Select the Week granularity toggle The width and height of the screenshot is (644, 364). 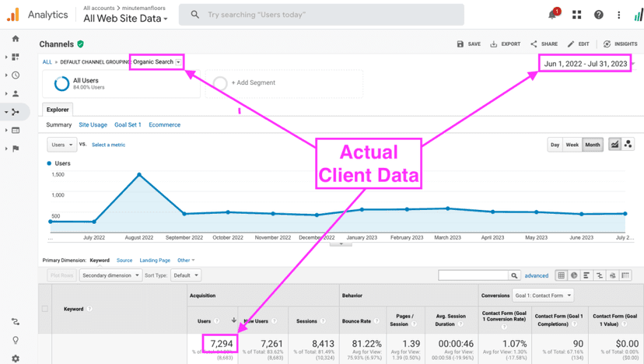click(572, 145)
